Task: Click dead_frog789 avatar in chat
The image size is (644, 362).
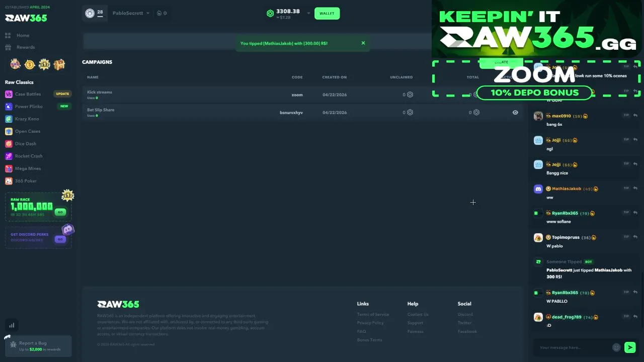Action: [538, 317]
